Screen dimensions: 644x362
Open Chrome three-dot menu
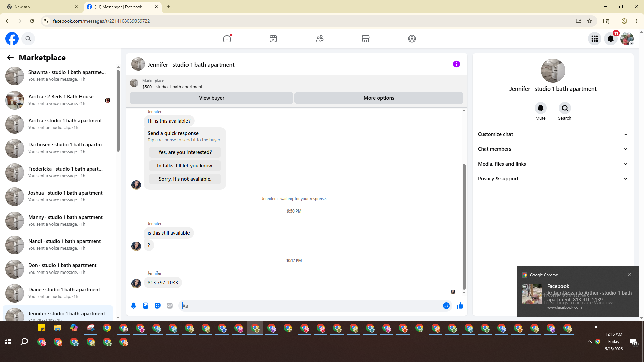[636, 21]
